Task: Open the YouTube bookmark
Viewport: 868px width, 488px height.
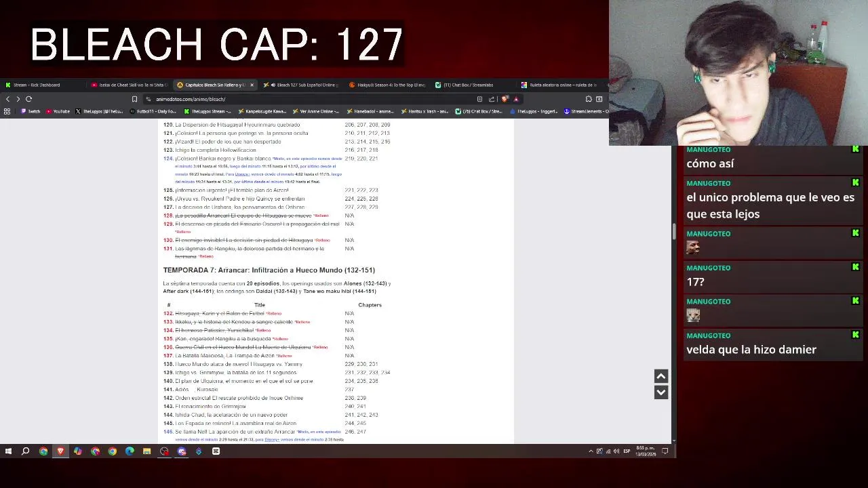Action: click(x=58, y=111)
